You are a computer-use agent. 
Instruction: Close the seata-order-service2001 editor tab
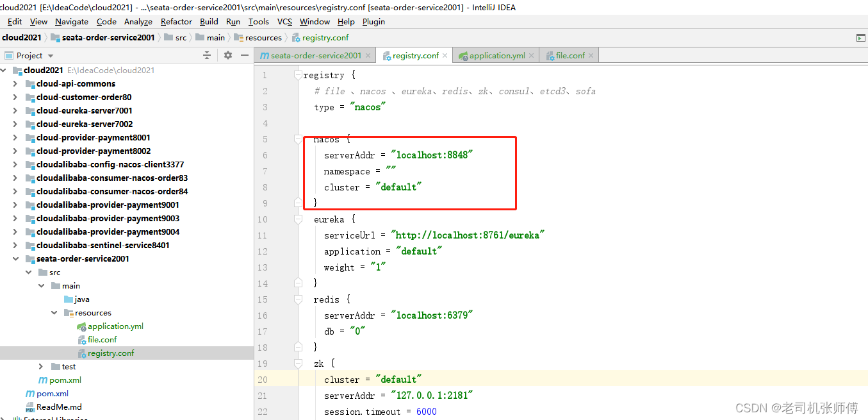coord(368,56)
